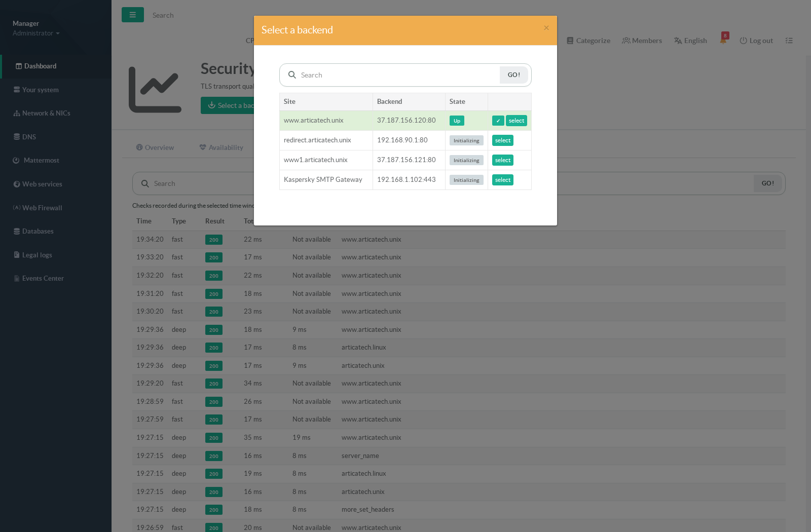This screenshot has height=532, width=811.
Task: Click the Time column header
Action: click(144, 221)
